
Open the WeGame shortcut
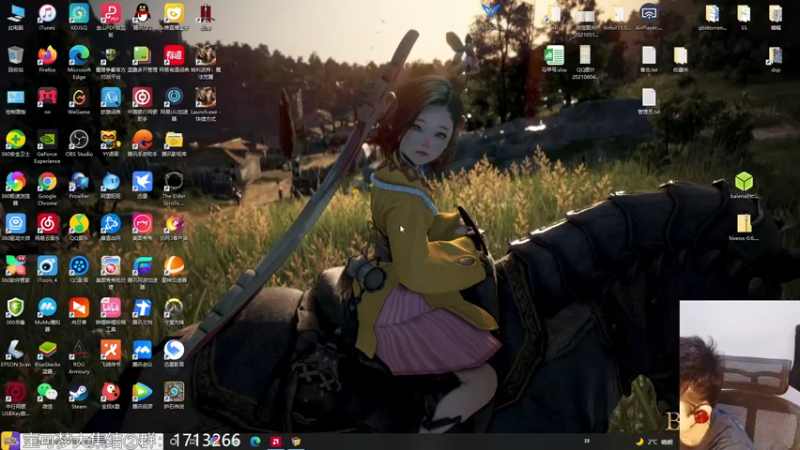[79, 101]
